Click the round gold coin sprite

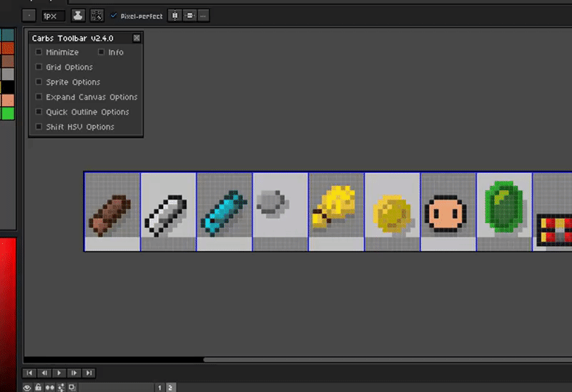click(392, 214)
